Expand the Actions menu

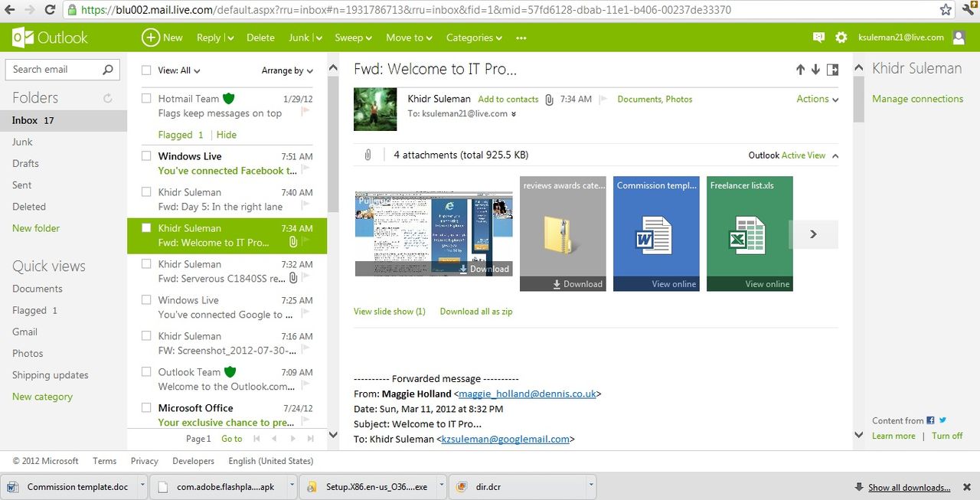click(817, 99)
